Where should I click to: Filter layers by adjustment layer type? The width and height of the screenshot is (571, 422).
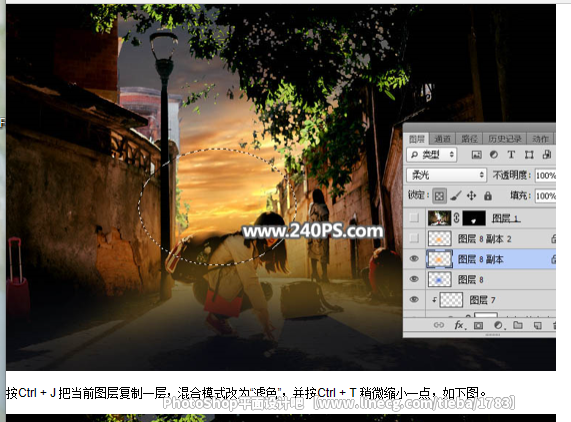tap(494, 155)
